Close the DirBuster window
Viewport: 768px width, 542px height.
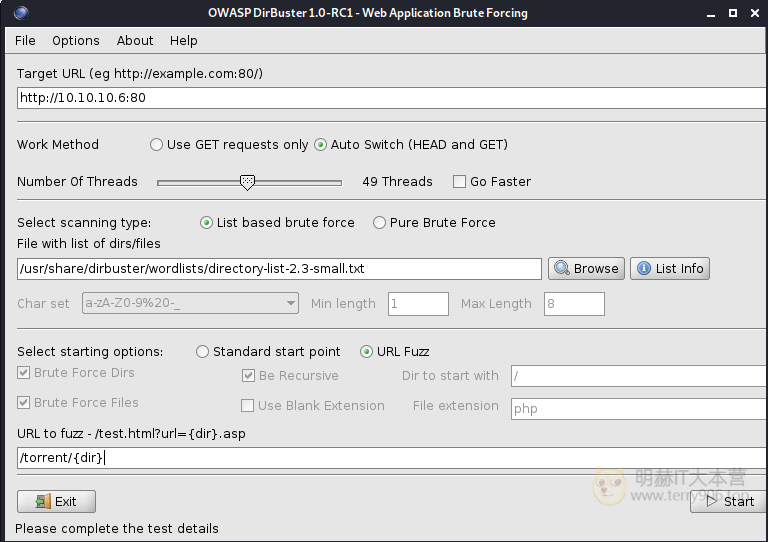[755, 13]
